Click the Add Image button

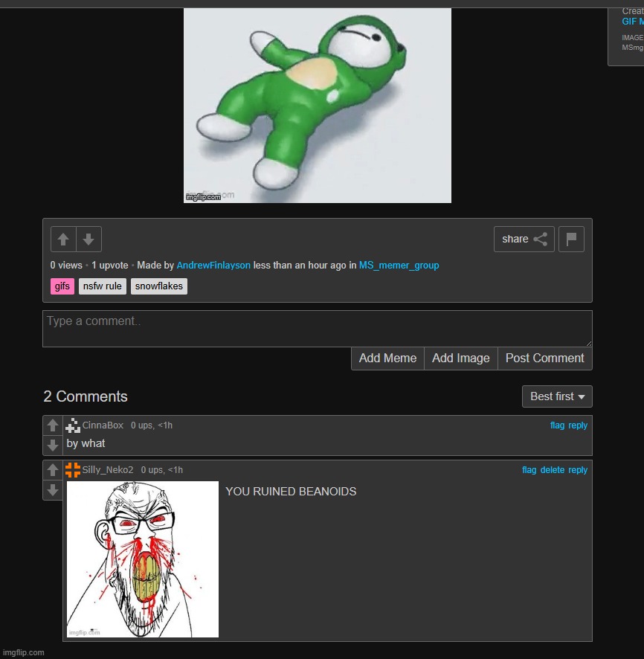461,358
